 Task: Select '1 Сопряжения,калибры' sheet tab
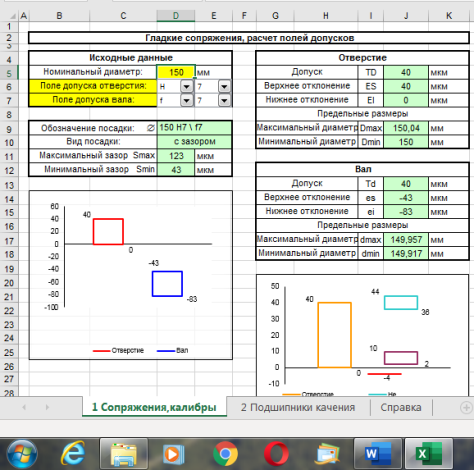[154, 407]
